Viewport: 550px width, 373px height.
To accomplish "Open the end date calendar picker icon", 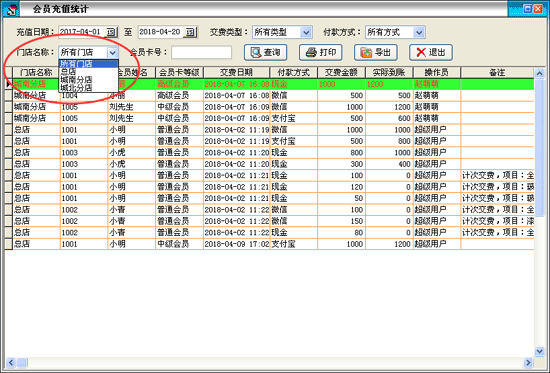I will [x=190, y=32].
